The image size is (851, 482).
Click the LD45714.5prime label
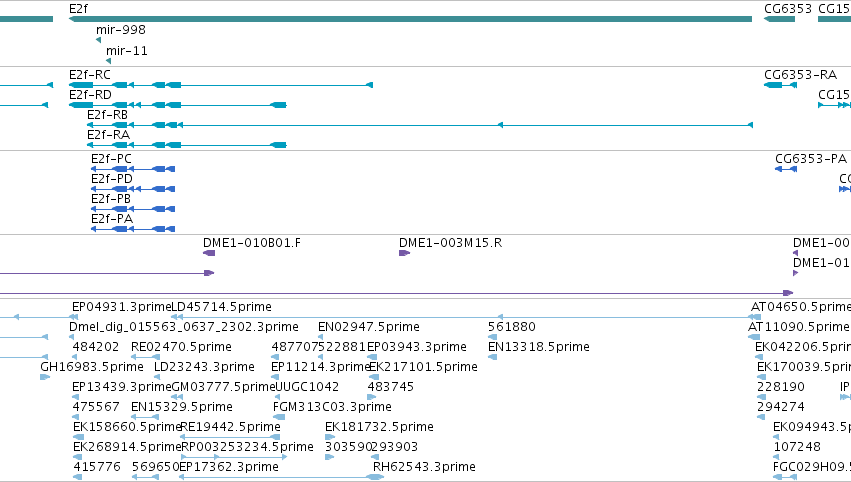(x=221, y=307)
